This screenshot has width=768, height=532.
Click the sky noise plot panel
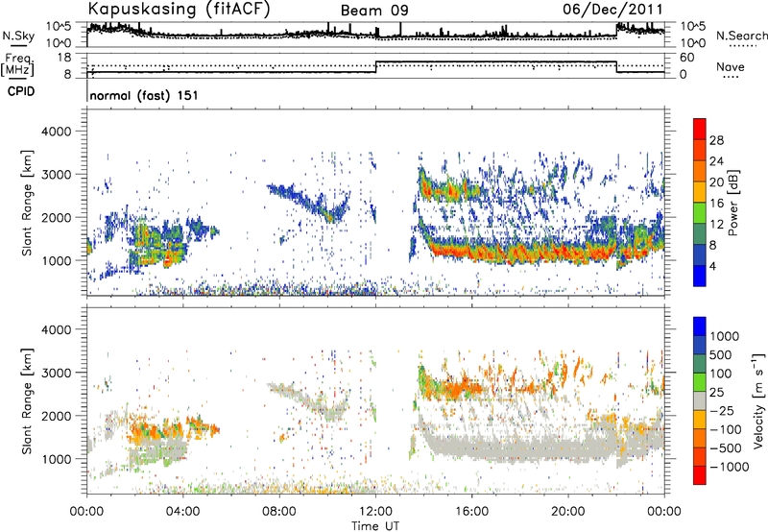pyautogui.click(x=375, y=35)
